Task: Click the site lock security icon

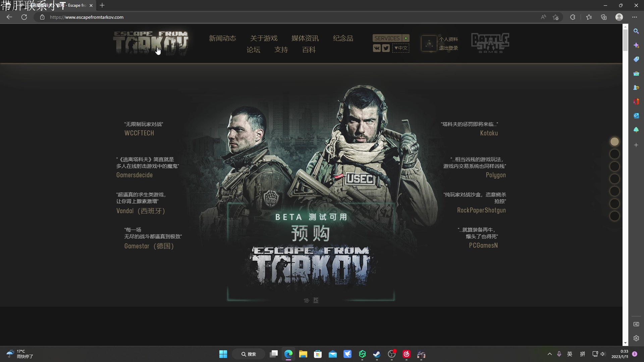Action: coord(42,17)
